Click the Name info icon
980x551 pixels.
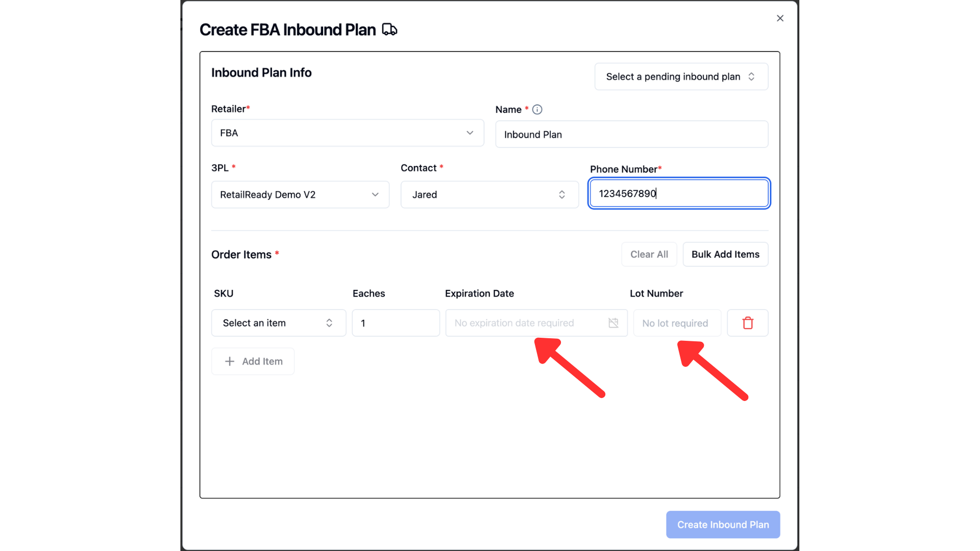point(537,110)
